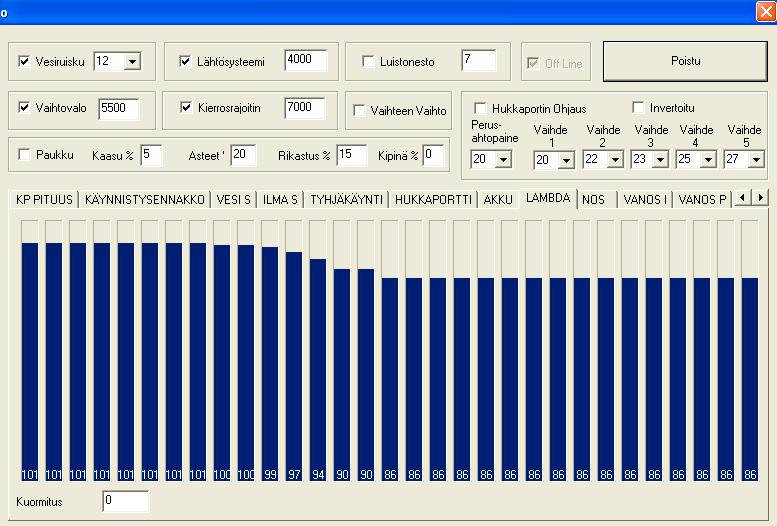The height and width of the screenshot is (526, 777).
Task: Open the TYHJÄKÄYNTI tab
Action: [x=346, y=199]
